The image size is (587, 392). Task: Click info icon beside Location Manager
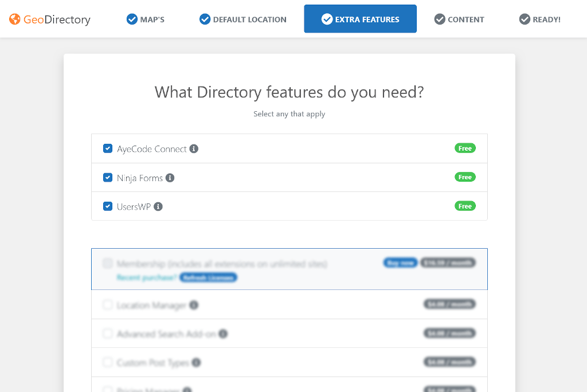tap(194, 305)
